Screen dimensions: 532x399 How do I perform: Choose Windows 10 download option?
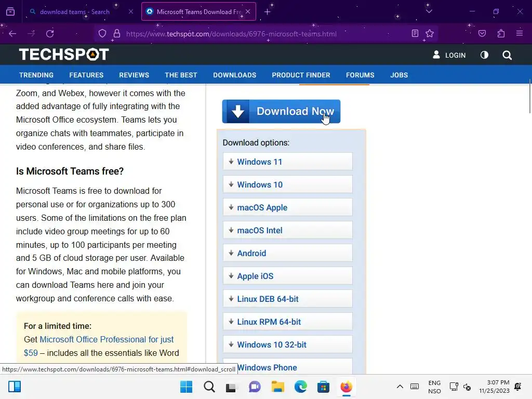pyautogui.click(x=288, y=184)
